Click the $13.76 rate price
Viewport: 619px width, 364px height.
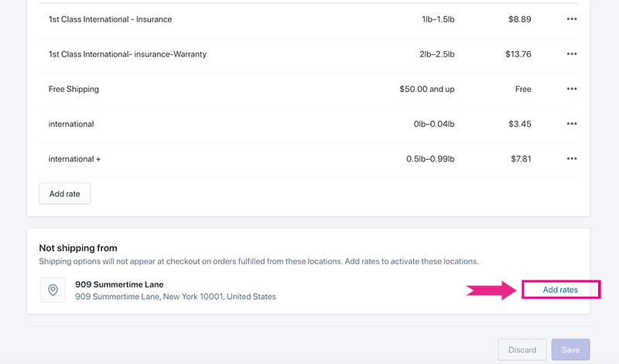[x=517, y=54]
